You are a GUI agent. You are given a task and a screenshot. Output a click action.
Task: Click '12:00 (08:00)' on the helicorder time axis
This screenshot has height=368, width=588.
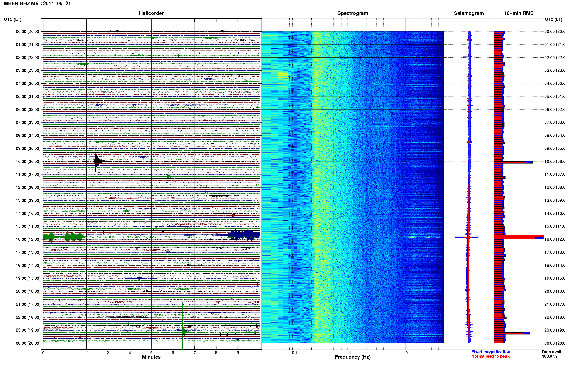point(28,187)
